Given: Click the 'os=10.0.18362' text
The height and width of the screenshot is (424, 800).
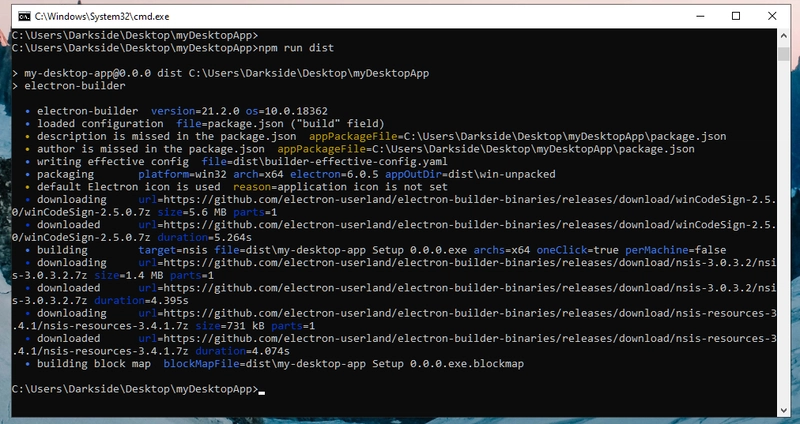Looking at the screenshot, I should coord(287,111).
